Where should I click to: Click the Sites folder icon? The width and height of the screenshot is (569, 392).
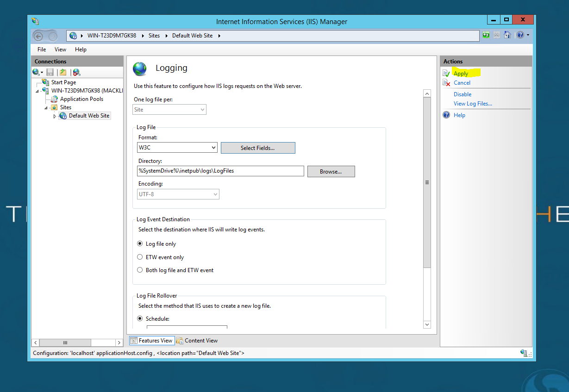point(55,107)
